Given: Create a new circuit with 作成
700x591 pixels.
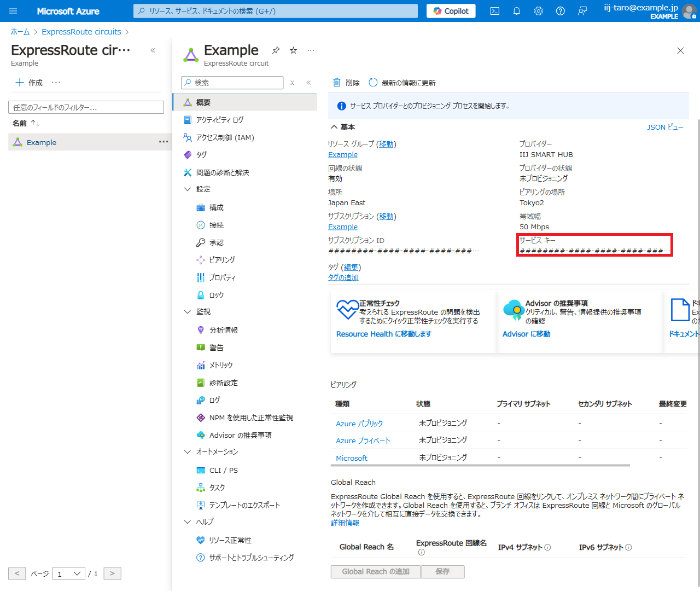Looking at the screenshot, I should click(29, 83).
